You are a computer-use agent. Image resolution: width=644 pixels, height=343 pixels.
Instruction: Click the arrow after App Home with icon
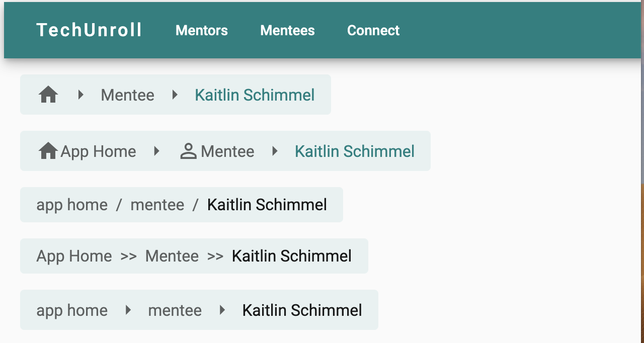point(156,151)
